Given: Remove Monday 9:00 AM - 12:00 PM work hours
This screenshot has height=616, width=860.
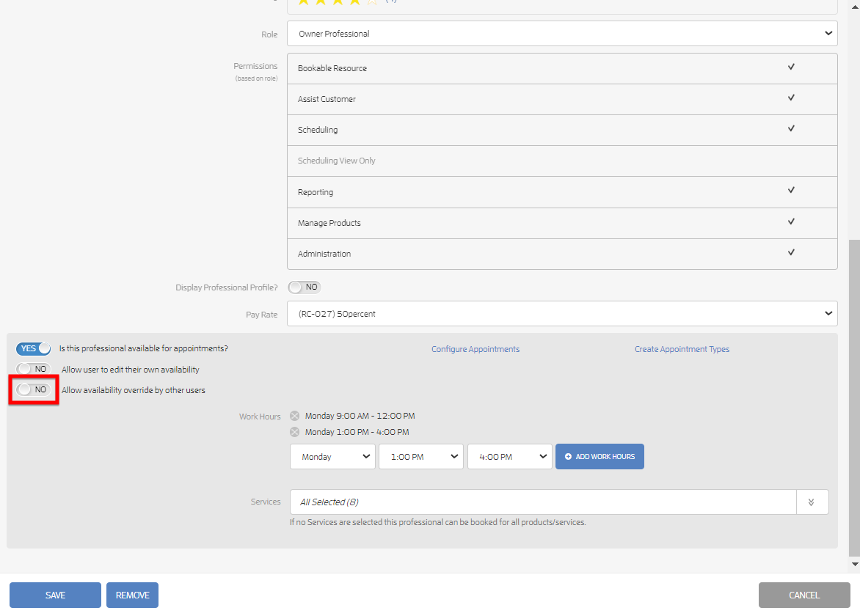Looking at the screenshot, I should (x=294, y=416).
